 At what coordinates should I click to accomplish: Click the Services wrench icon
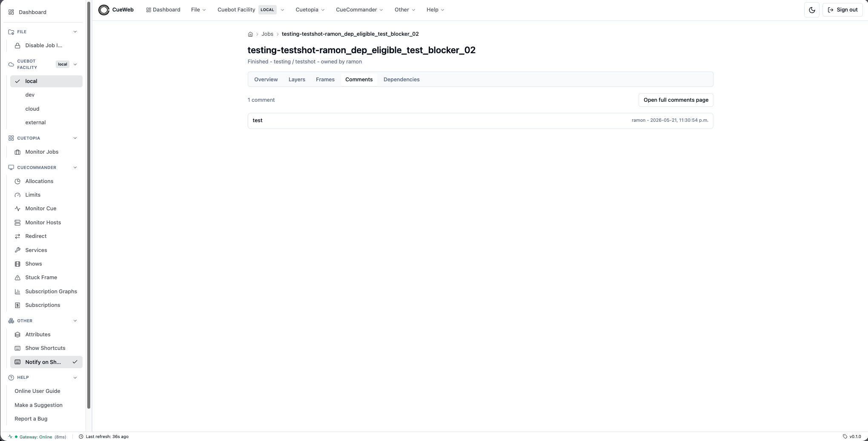click(x=17, y=250)
